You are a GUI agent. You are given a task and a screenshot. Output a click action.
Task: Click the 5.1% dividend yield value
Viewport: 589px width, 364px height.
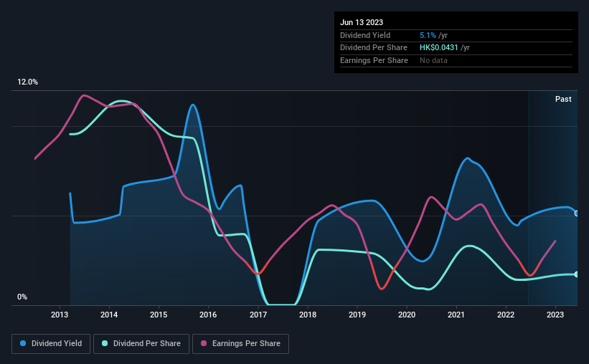[428, 35]
